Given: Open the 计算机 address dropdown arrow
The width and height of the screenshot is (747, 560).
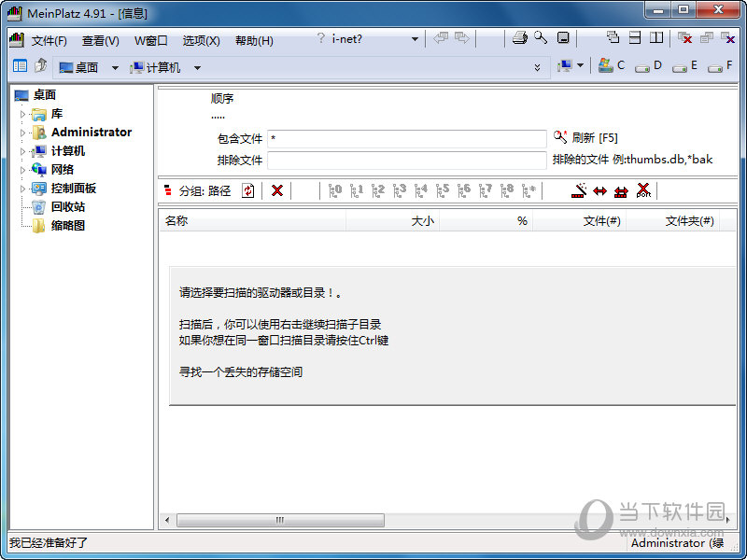Looking at the screenshot, I should 197,68.
